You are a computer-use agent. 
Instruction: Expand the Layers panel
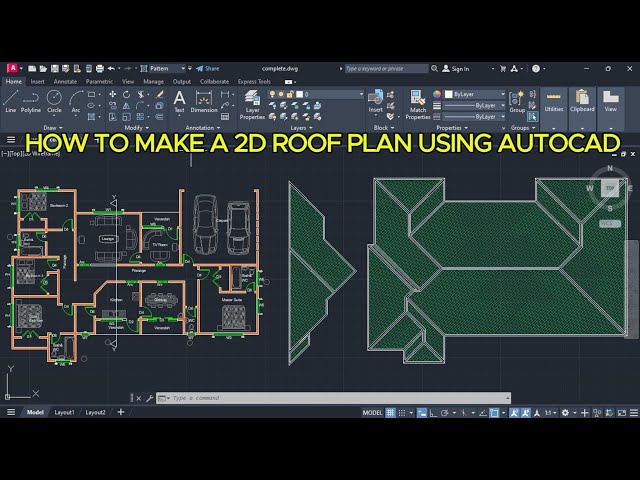click(x=301, y=128)
